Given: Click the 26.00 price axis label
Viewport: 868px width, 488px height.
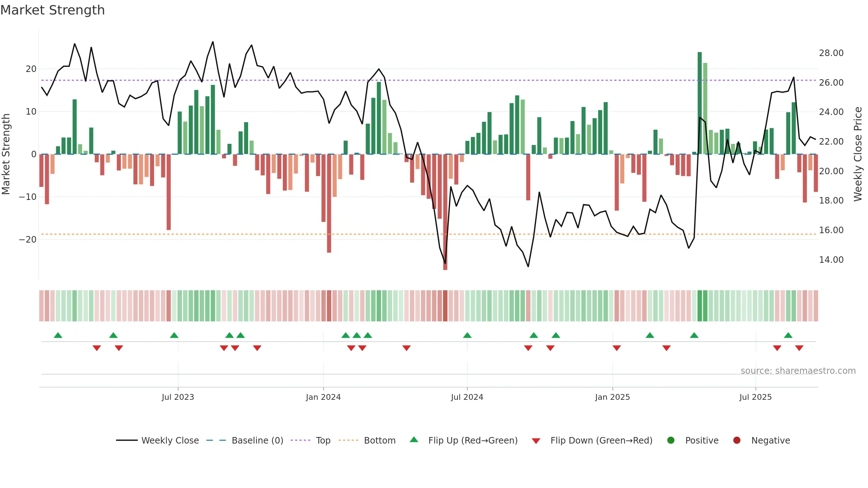Looking at the screenshot, I should click(831, 82).
